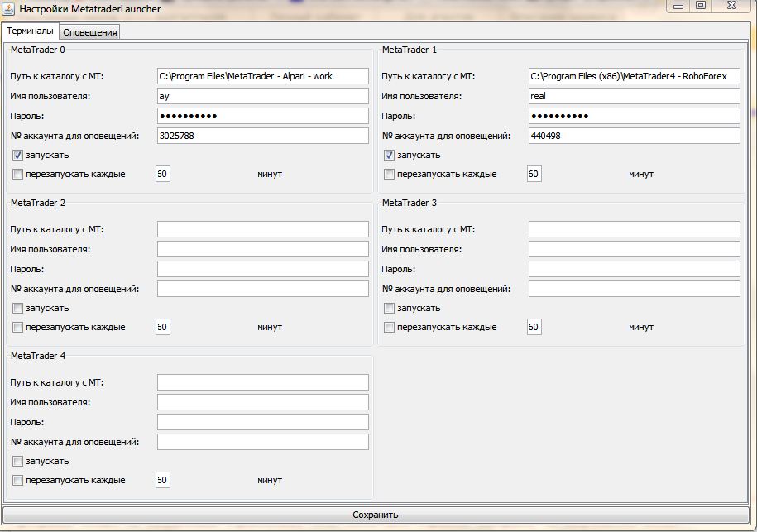The width and height of the screenshot is (757, 532).
Task: Click the username field containing 'real'
Action: [x=634, y=96]
